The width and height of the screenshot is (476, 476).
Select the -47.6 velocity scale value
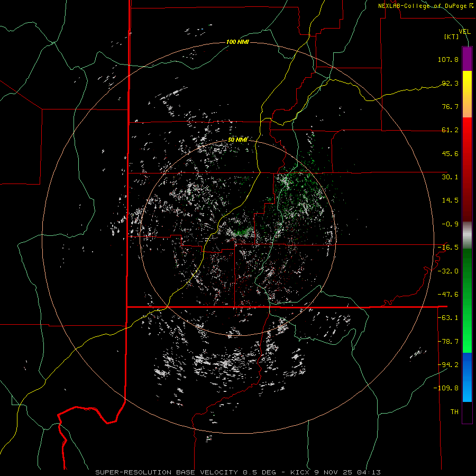[x=448, y=295]
